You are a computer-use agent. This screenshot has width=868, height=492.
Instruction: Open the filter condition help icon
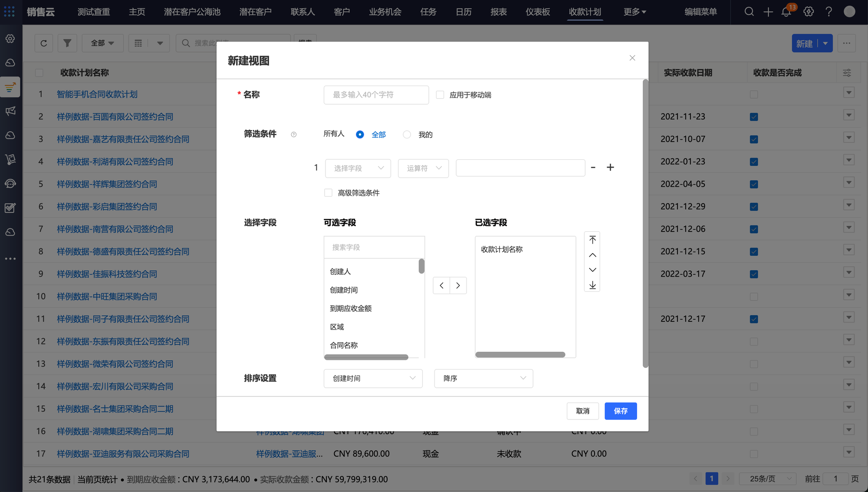click(x=294, y=135)
